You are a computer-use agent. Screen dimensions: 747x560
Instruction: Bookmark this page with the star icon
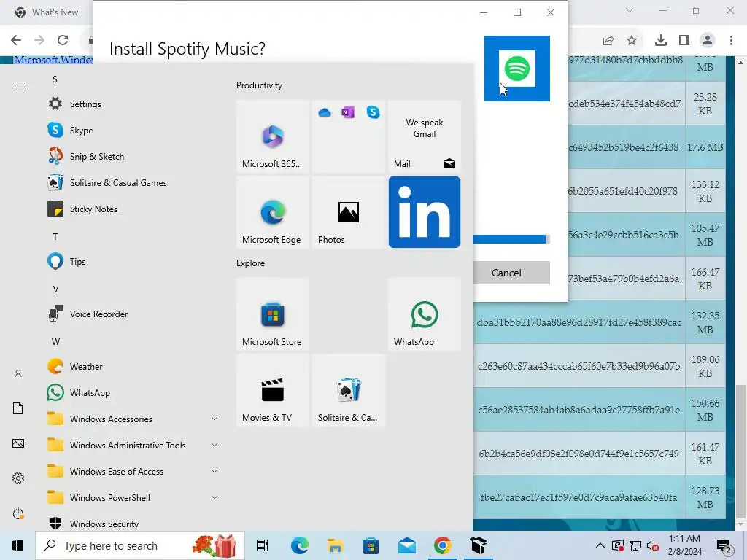[632, 41]
